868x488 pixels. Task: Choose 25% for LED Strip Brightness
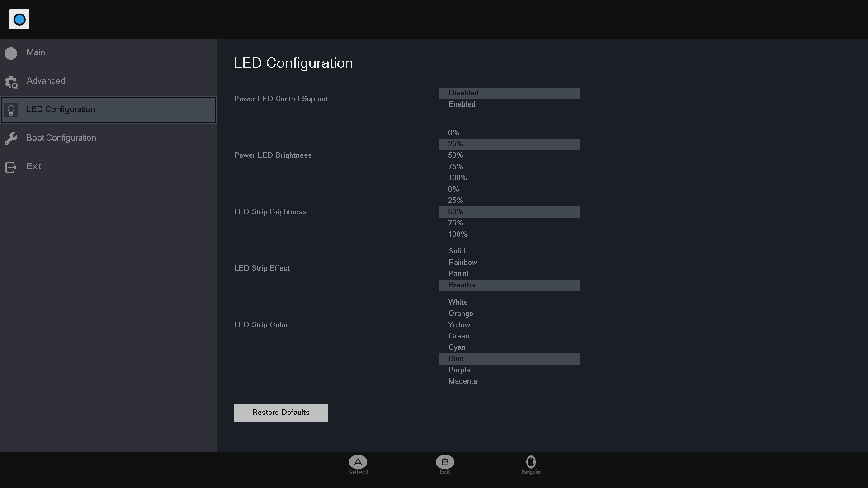509,201
